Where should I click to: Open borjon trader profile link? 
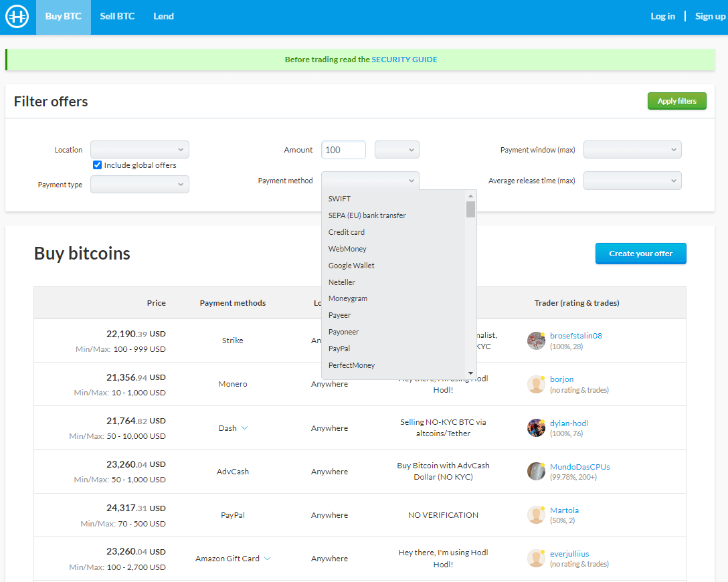(562, 379)
